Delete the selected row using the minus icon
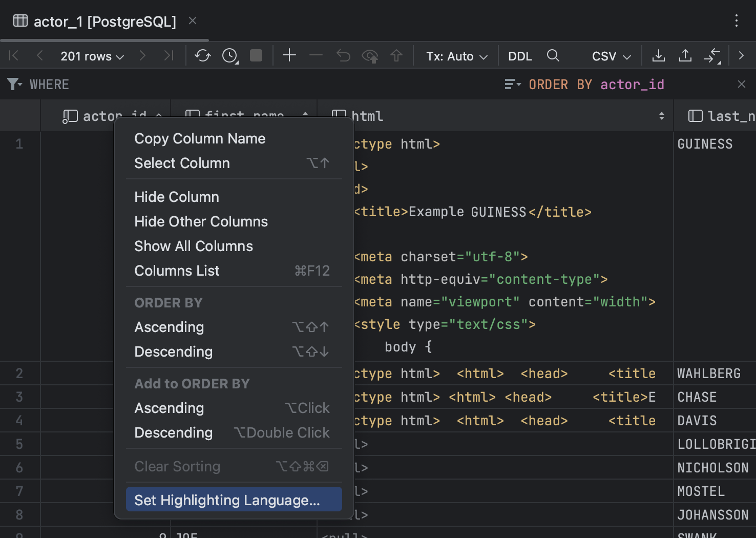The image size is (756, 538). (x=316, y=55)
